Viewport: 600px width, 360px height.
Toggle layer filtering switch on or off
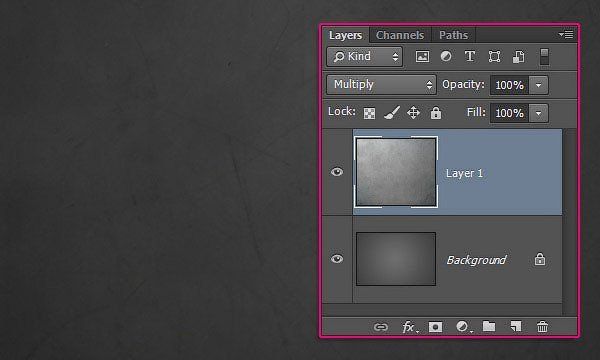pyautogui.click(x=544, y=57)
